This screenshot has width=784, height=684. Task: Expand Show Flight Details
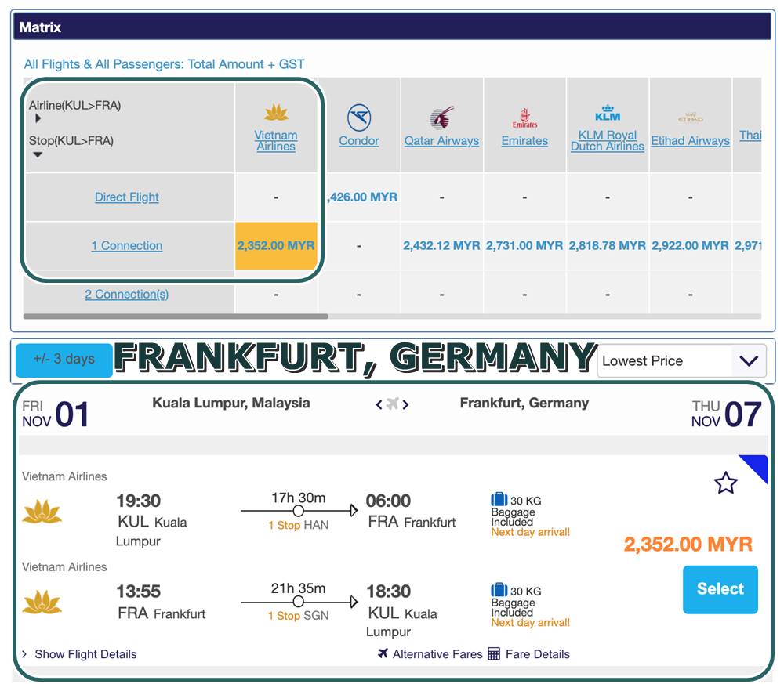[x=79, y=654]
